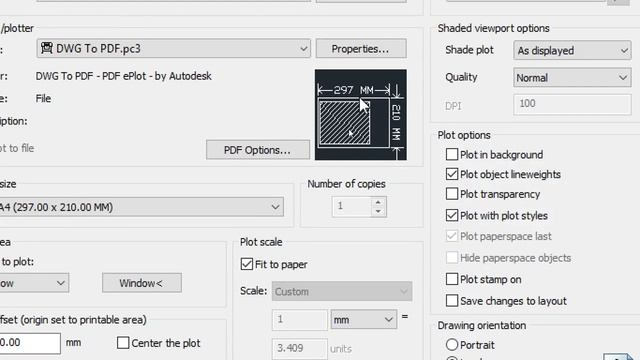Select Portrait drawing orientation

tap(452, 345)
